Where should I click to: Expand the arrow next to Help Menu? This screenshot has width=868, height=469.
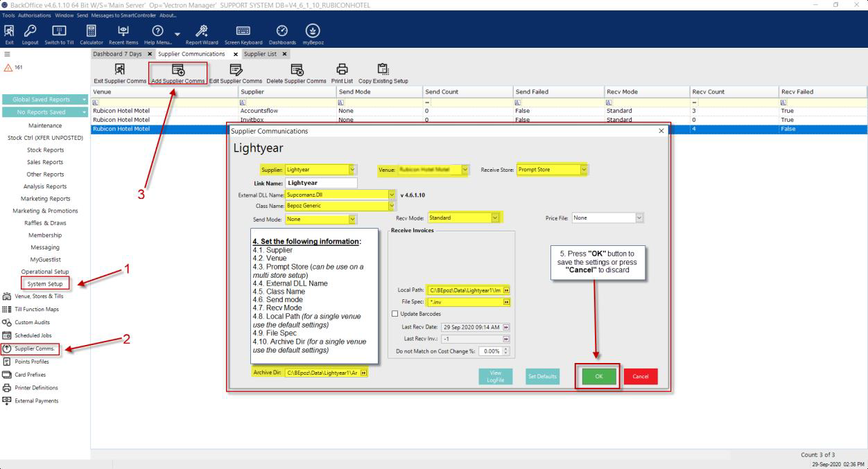pos(177,34)
